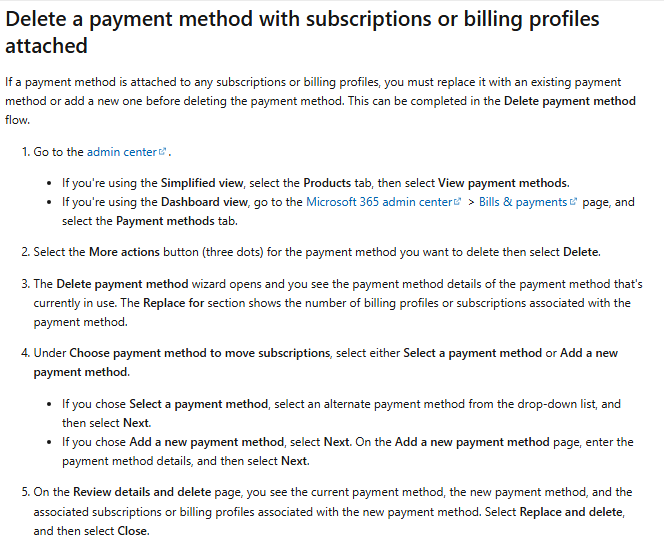This screenshot has height=547, width=664.
Task: Click bold 'Close' word in step 5
Action: [x=132, y=531]
